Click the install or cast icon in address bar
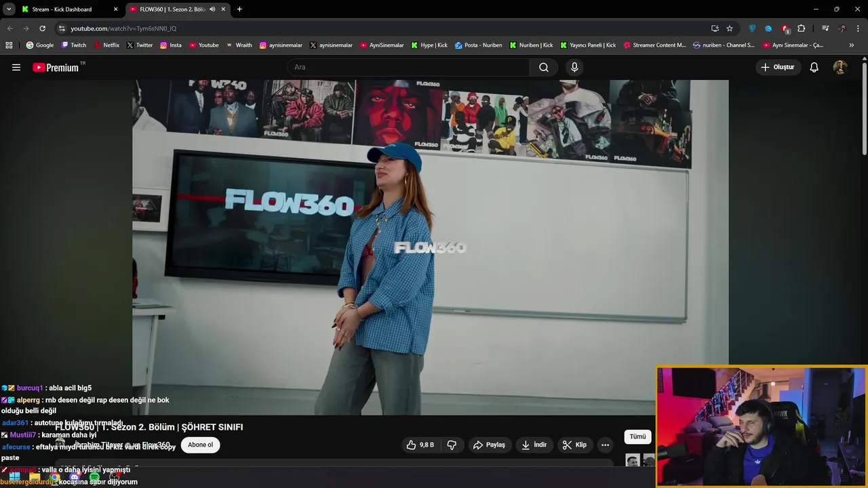 point(715,28)
